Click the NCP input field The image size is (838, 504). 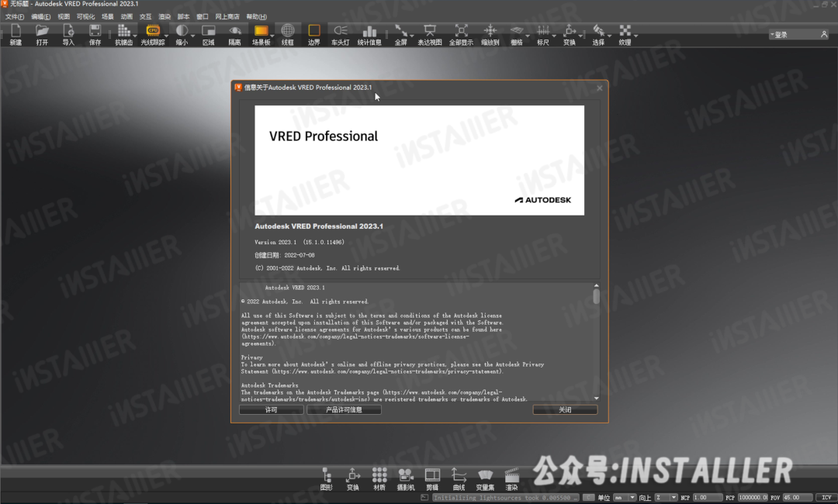coord(707,498)
